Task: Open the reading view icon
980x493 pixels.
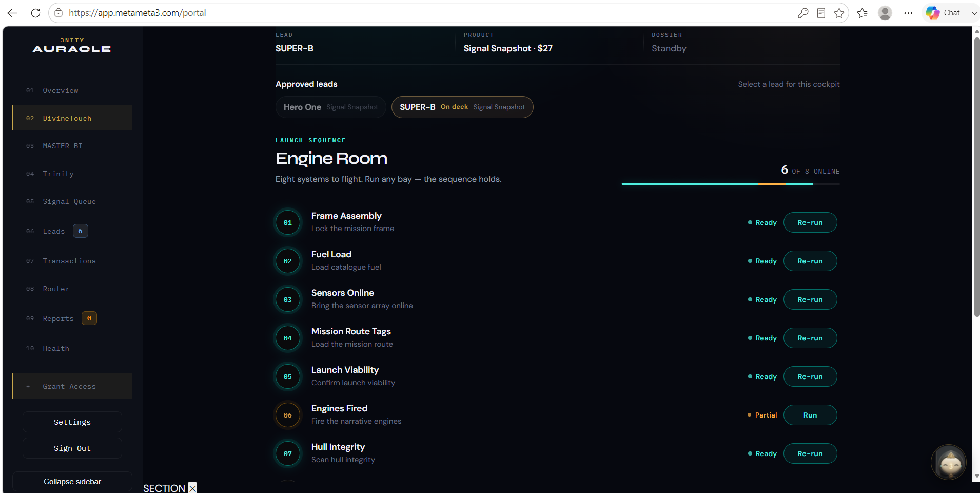Action: tap(821, 13)
